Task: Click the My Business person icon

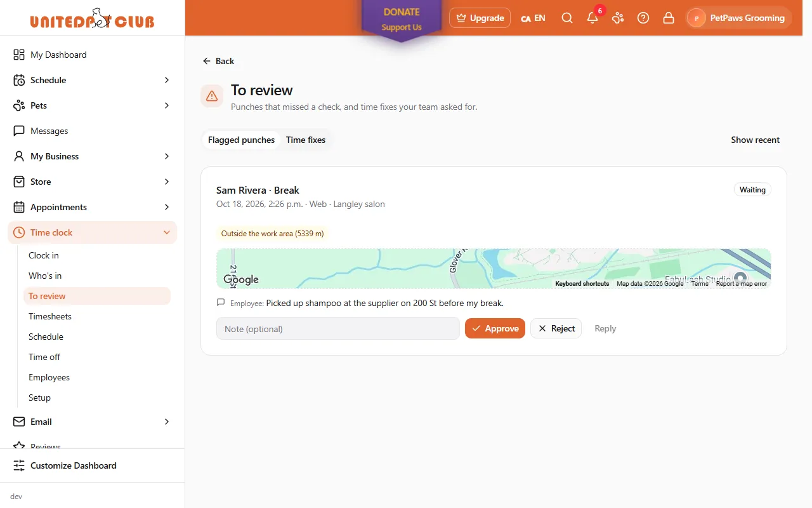Action: (x=19, y=156)
